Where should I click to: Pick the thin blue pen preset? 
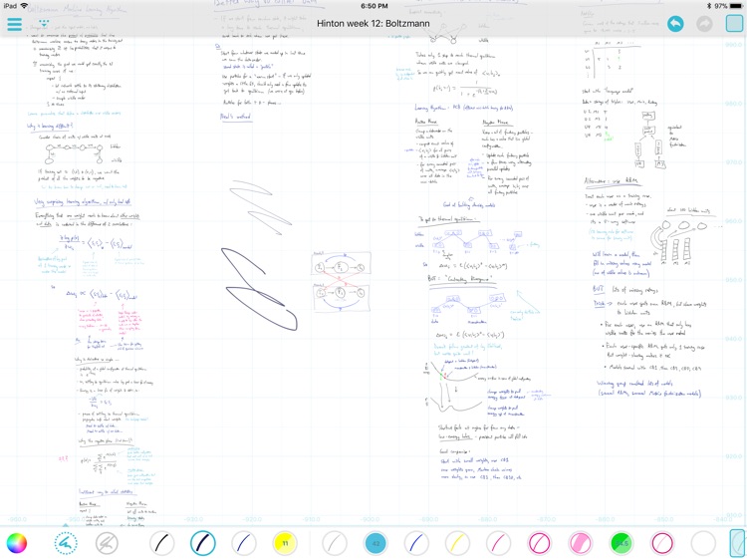pos(244,543)
